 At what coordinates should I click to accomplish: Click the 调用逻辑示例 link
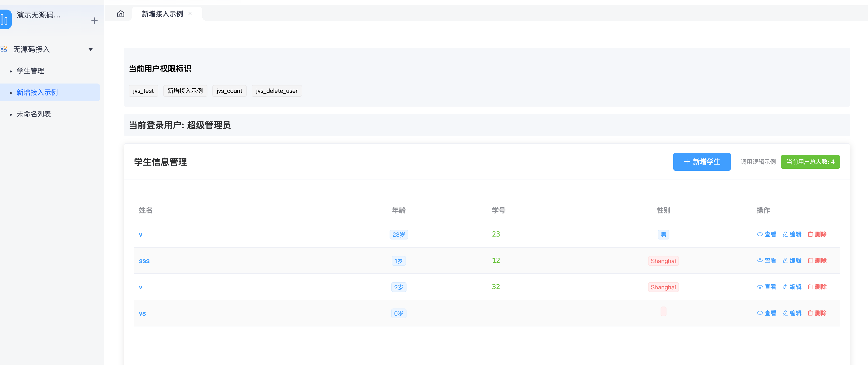pos(758,162)
